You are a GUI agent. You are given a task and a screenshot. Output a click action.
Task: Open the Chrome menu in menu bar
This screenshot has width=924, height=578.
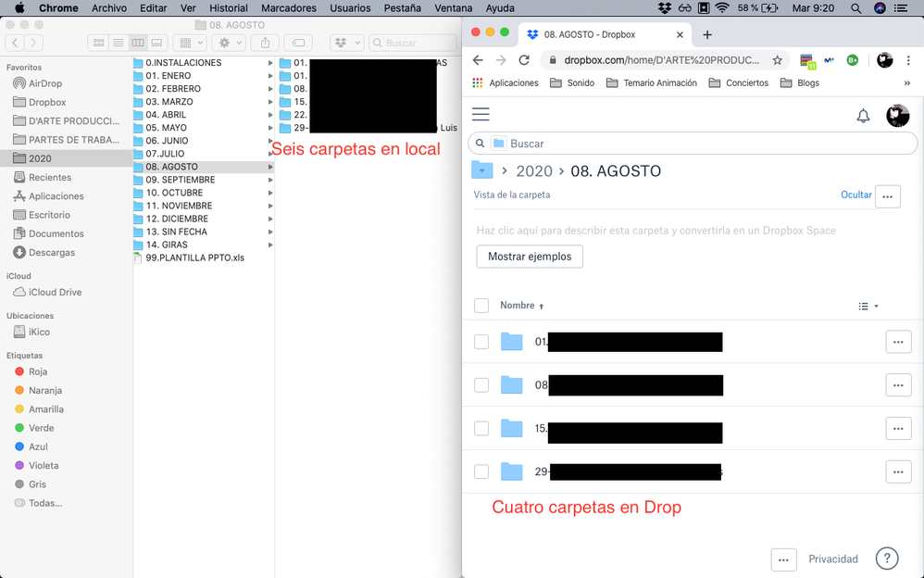pos(58,8)
